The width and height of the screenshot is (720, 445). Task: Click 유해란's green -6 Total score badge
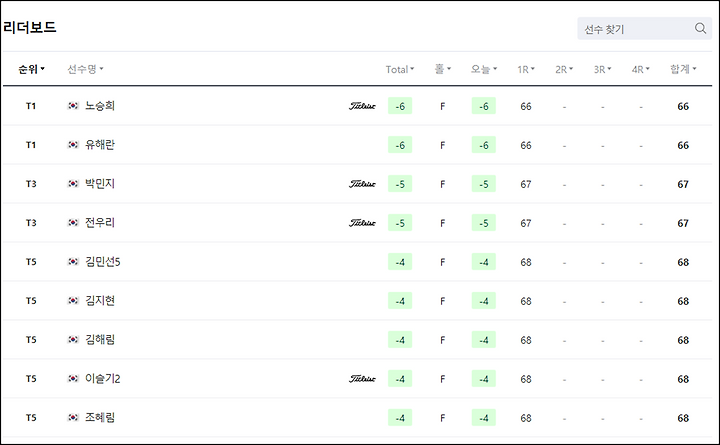[x=400, y=145]
